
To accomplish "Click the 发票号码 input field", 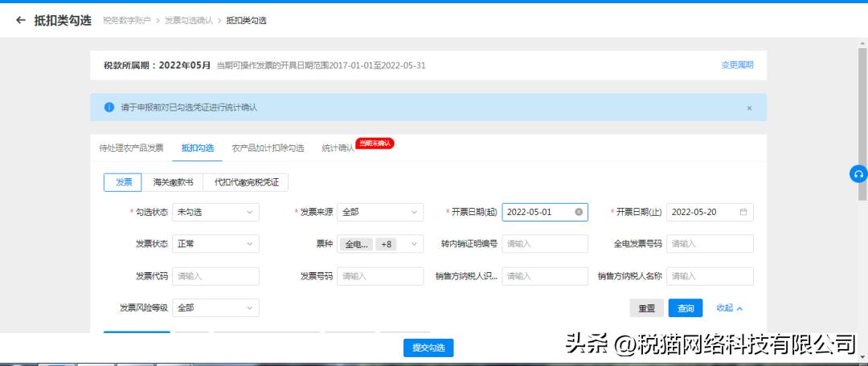I will pos(379,276).
